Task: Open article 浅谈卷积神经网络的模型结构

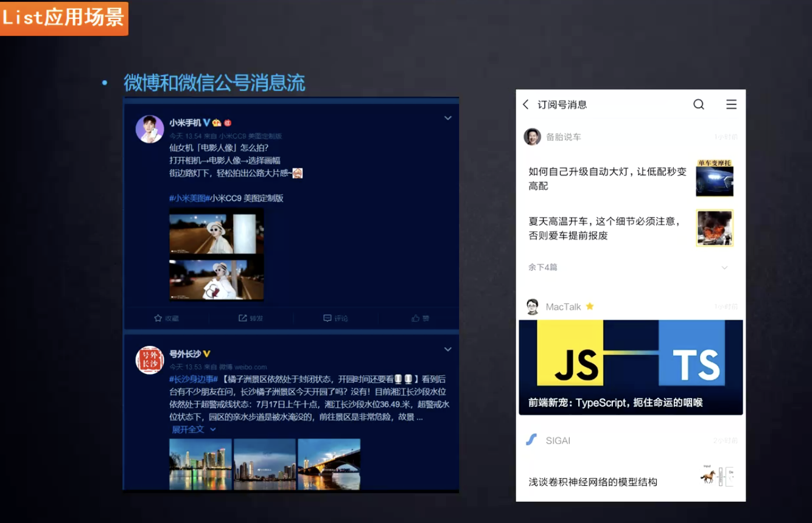Action: 593,482
